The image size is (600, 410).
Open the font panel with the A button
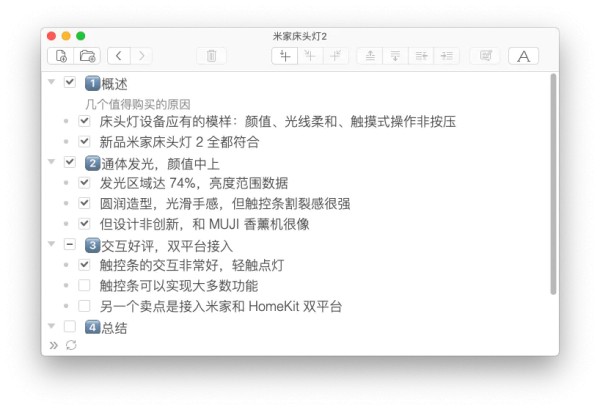point(523,56)
